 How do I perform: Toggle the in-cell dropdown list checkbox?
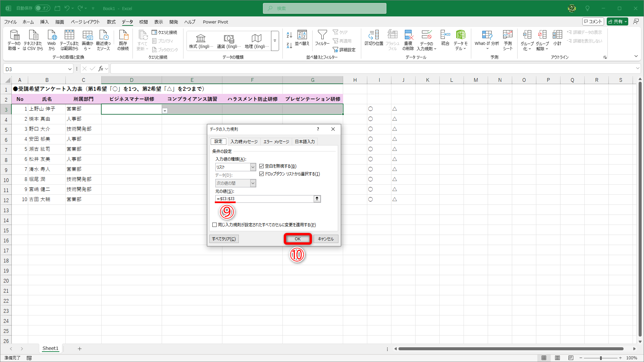click(x=262, y=174)
